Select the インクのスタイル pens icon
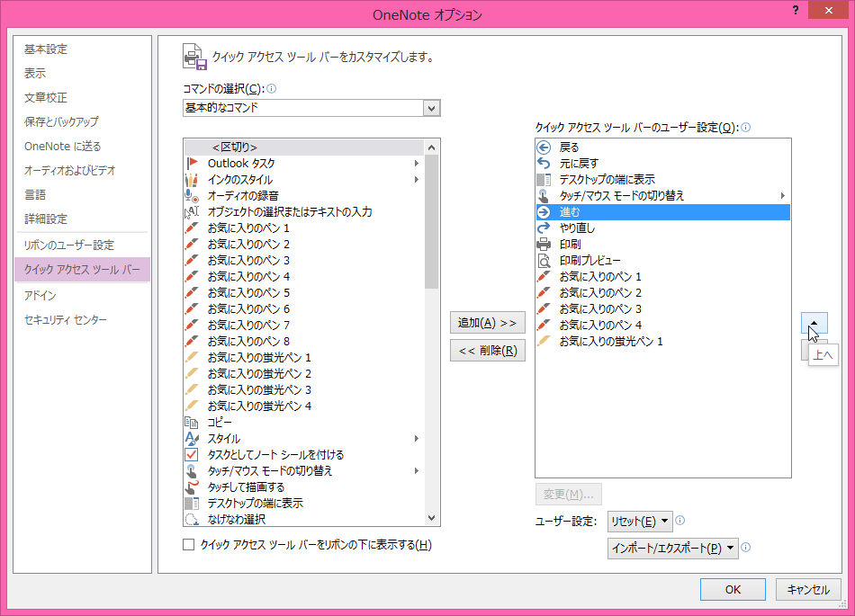The width and height of the screenshot is (855, 616). 192,179
